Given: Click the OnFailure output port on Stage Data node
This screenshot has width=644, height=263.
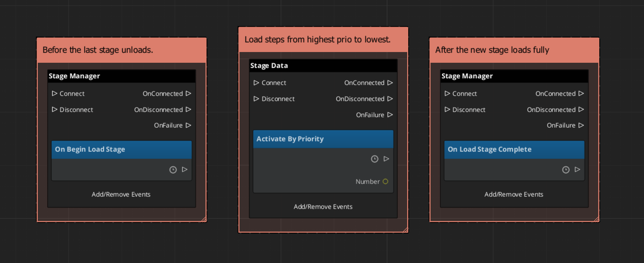Looking at the screenshot, I should pos(390,115).
